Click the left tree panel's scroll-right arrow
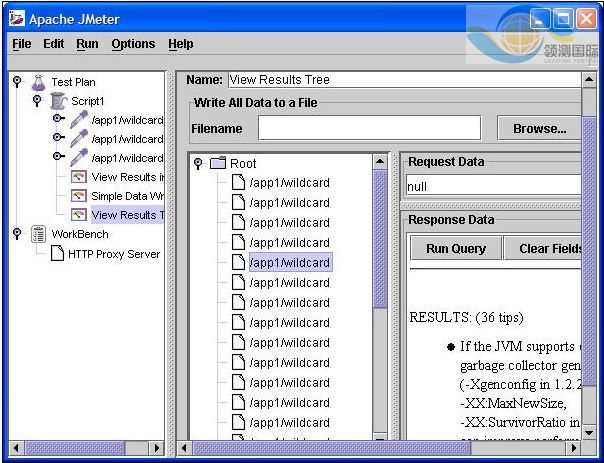 (x=156, y=448)
